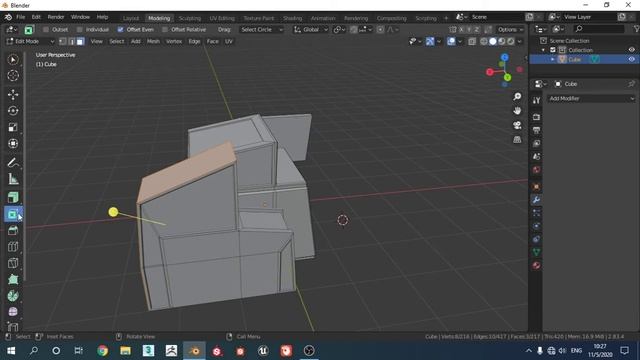Open the Material properties tab icon
The width and height of the screenshot is (640, 360).
[x=536, y=265]
